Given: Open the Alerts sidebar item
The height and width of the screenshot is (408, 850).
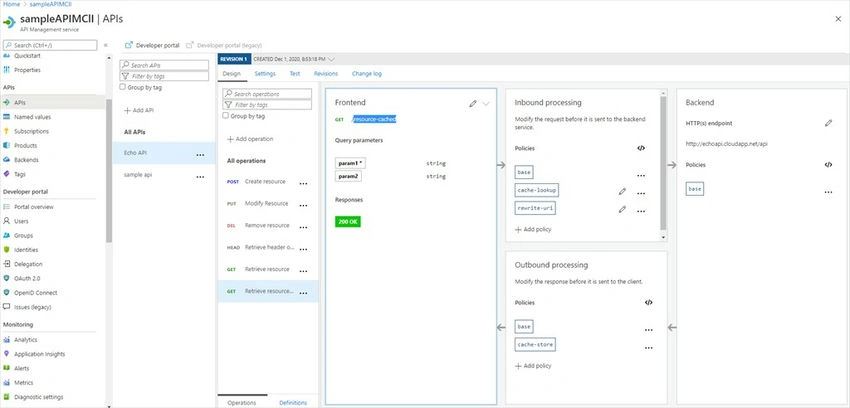Looking at the screenshot, I should point(22,368).
